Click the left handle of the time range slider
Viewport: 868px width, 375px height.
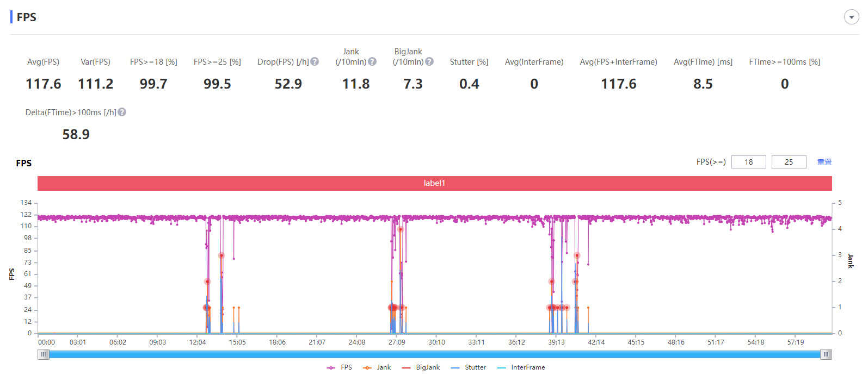click(43, 354)
